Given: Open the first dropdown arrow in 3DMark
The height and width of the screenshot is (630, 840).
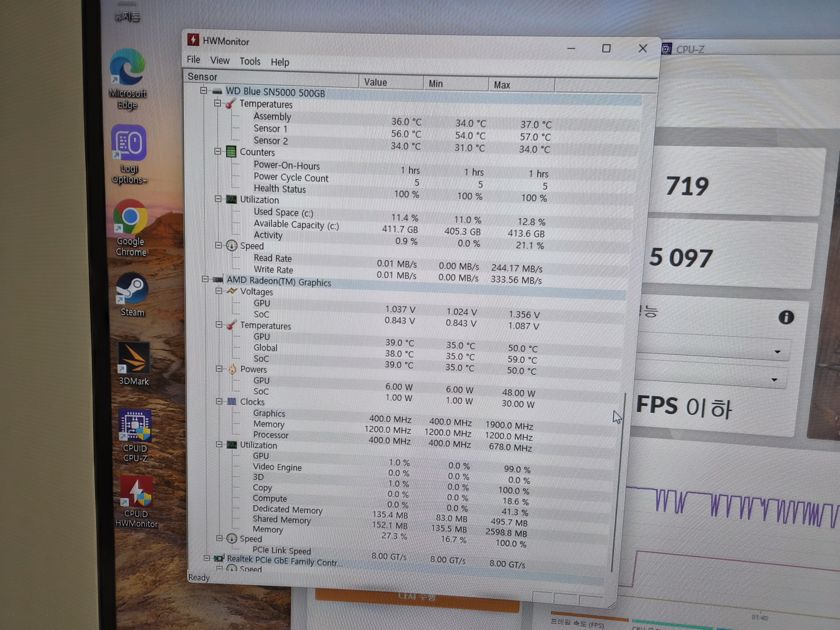Looking at the screenshot, I should pyautogui.click(x=777, y=352).
